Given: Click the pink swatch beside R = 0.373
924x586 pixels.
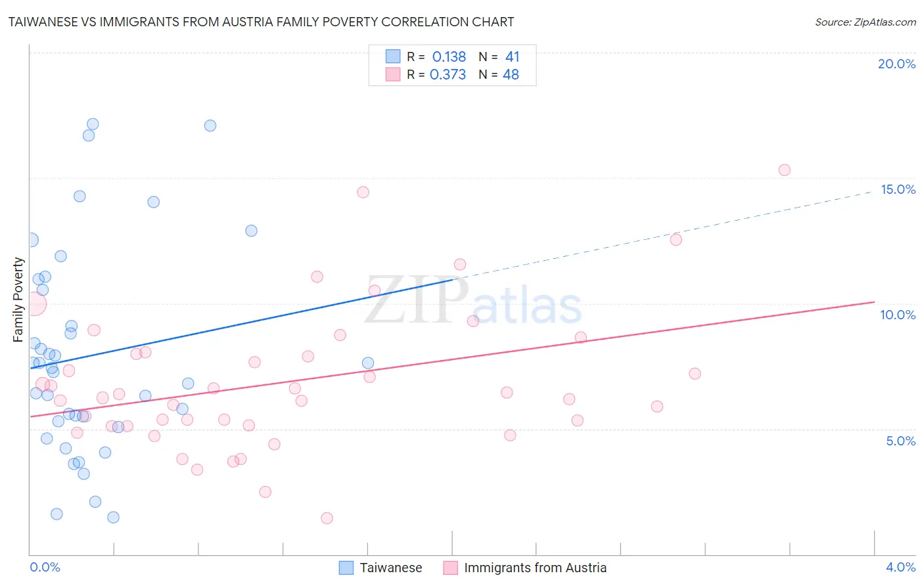Looking at the screenshot, I should tap(393, 74).
